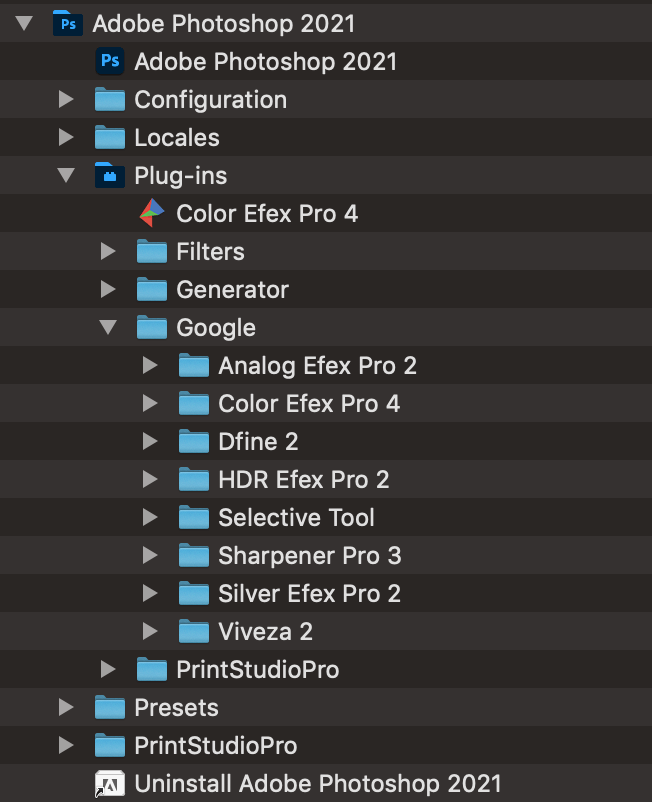Expand the Analog Efex Pro 2 folder
Screen dimensions: 652x802
[x=151, y=366]
